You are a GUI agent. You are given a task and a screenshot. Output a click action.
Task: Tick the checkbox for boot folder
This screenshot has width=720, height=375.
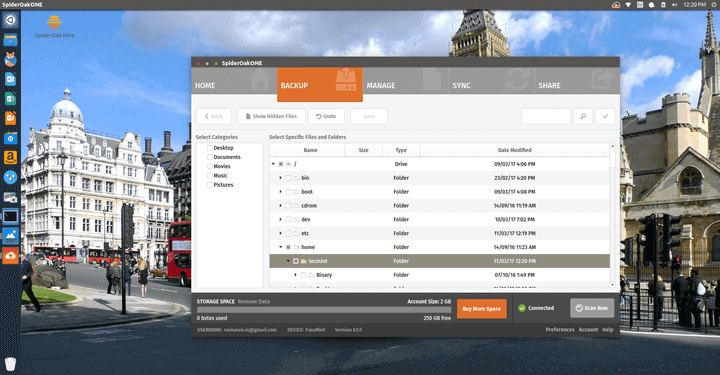click(x=288, y=192)
